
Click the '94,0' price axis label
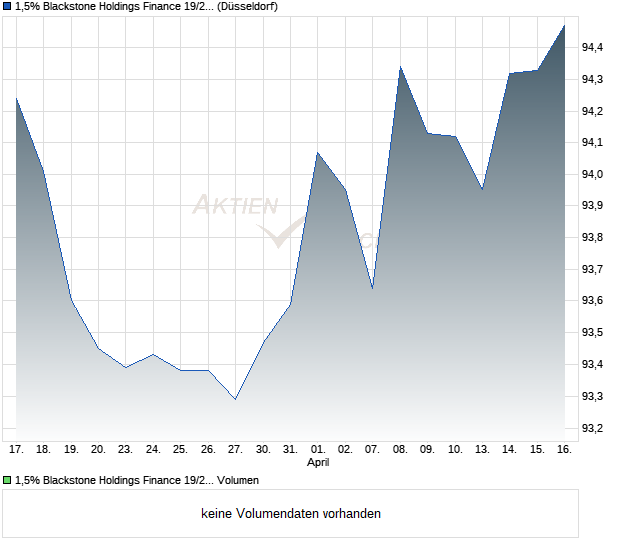tap(592, 174)
